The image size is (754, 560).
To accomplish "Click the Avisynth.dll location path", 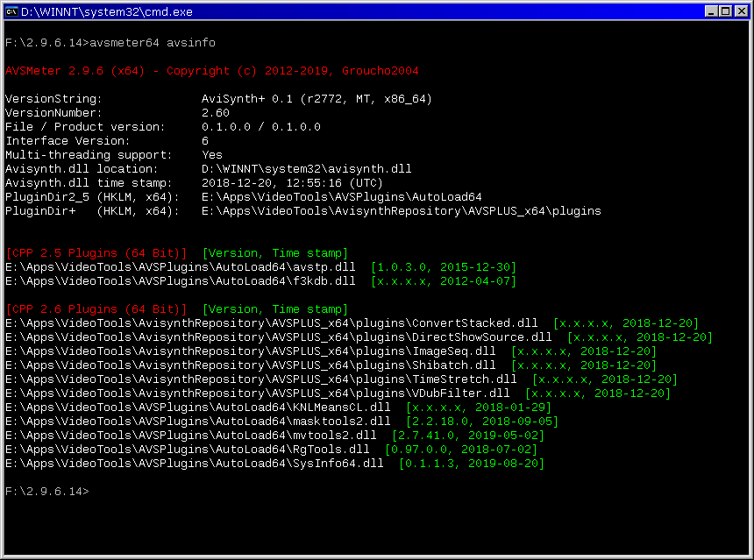I will (x=306, y=169).
